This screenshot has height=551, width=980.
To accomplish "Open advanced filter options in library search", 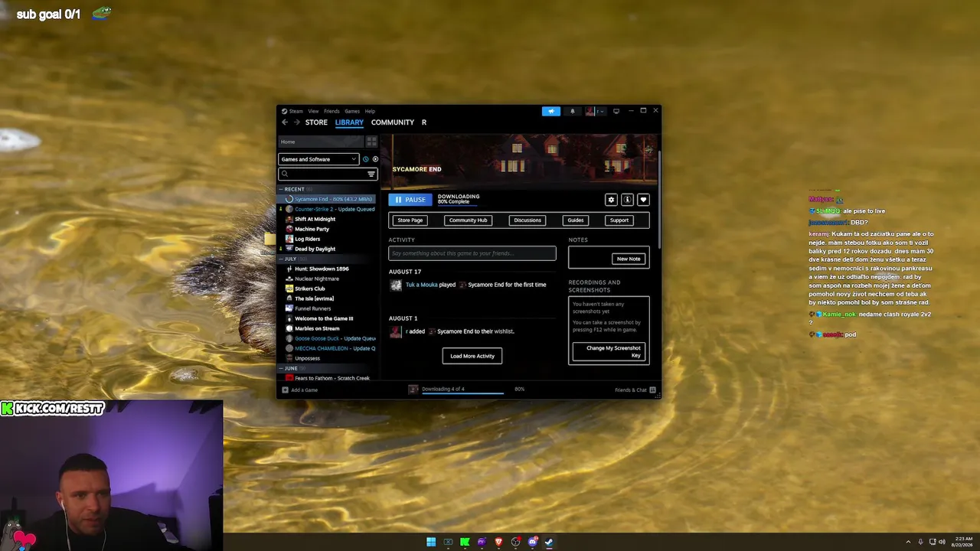I will (371, 174).
